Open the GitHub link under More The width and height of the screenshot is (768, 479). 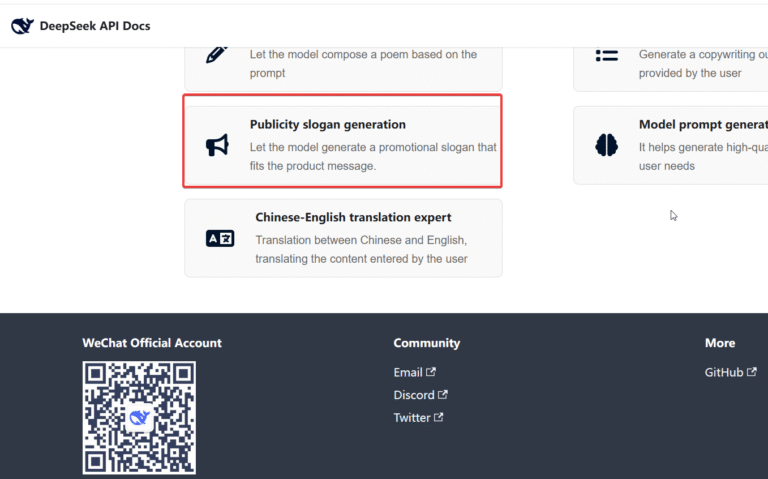point(724,372)
